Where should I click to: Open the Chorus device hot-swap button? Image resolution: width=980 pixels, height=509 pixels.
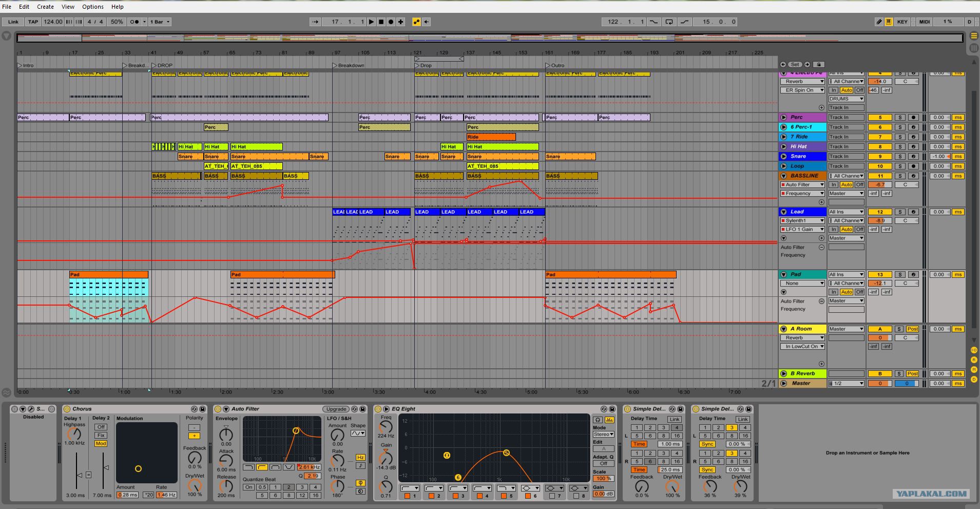[194, 409]
